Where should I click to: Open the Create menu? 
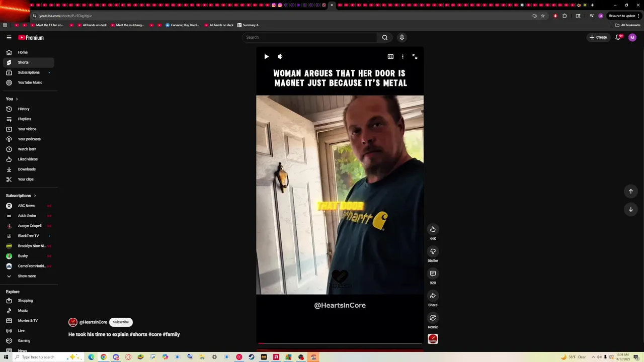pos(598,37)
